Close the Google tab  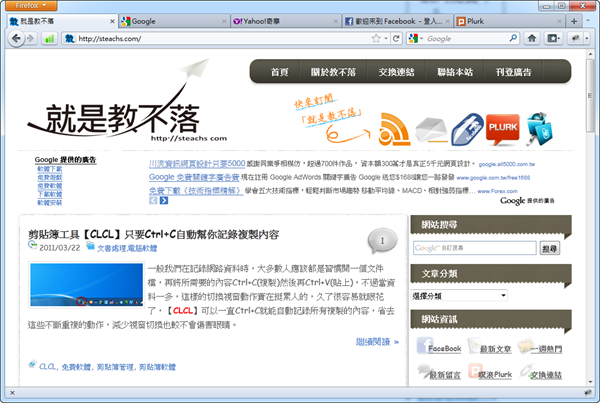(x=224, y=21)
